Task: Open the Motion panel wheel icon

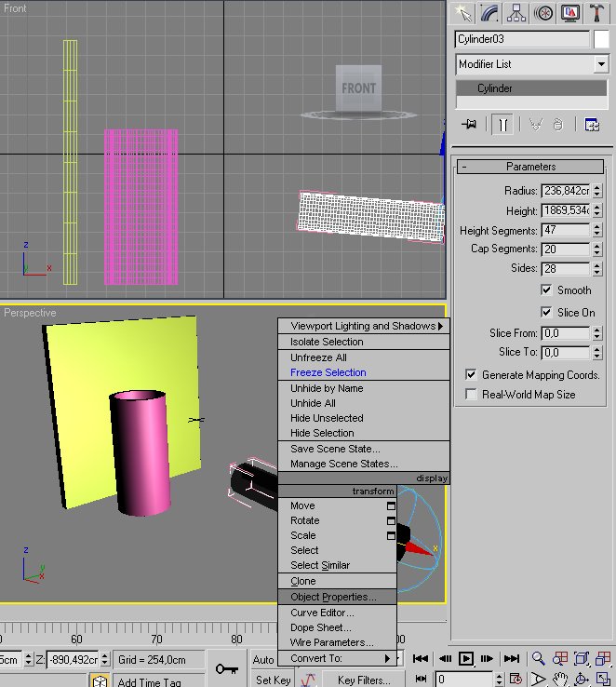Action: 543,13
